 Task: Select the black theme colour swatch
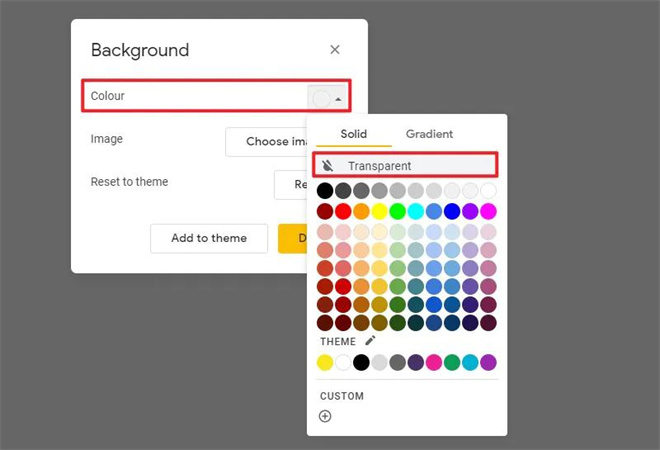[x=361, y=362]
